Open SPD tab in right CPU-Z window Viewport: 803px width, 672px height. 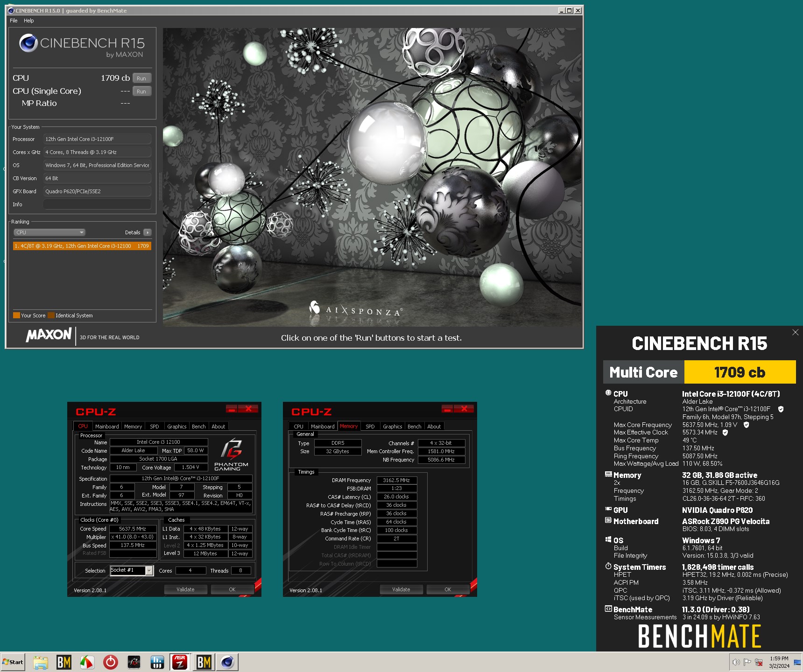370,427
